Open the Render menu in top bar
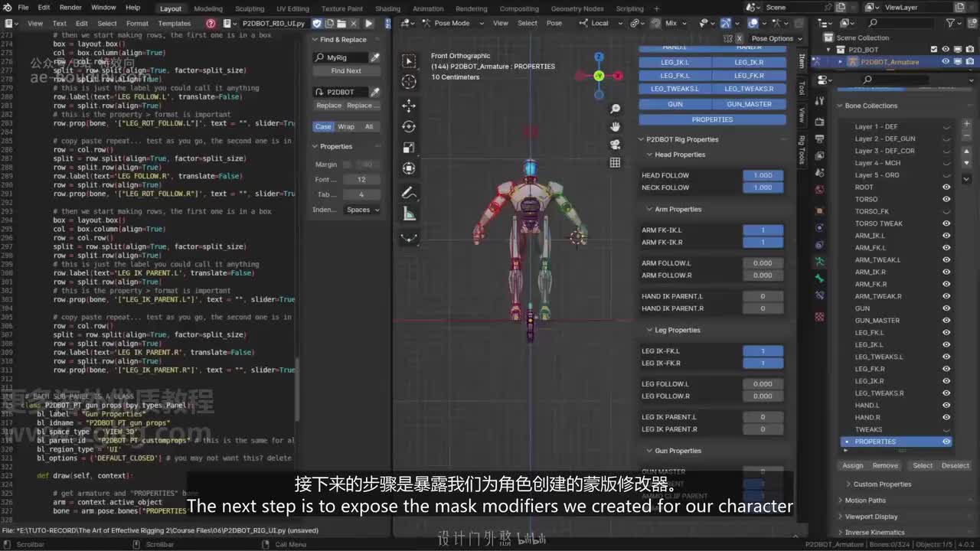This screenshot has height=551, width=980. pyautogui.click(x=70, y=8)
